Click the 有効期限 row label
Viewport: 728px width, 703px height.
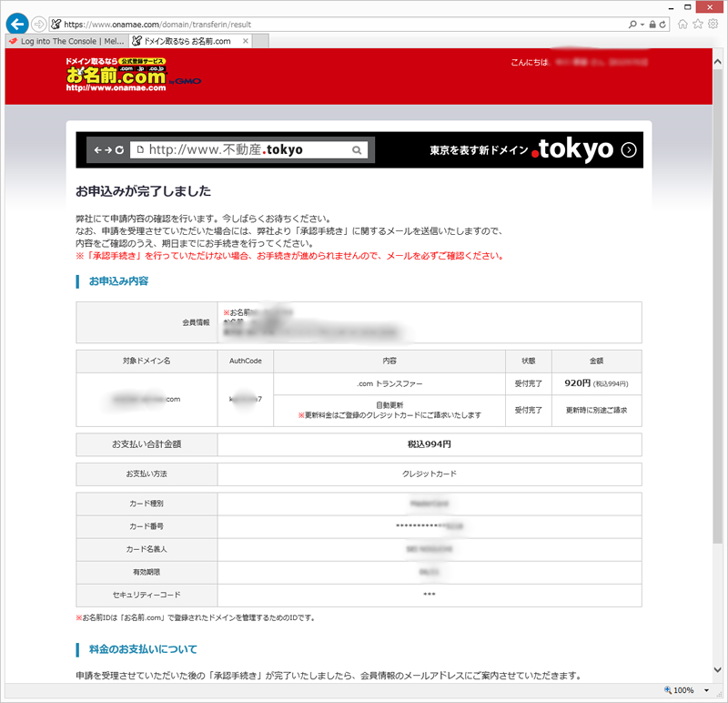[x=147, y=572]
